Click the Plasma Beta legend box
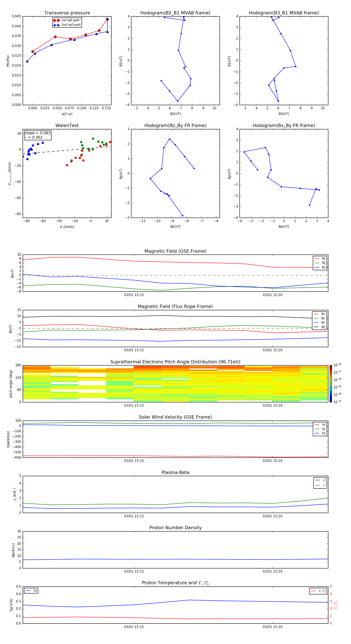Image resolution: width=351 pixels, height=644 pixels. (x=320, y=483)
